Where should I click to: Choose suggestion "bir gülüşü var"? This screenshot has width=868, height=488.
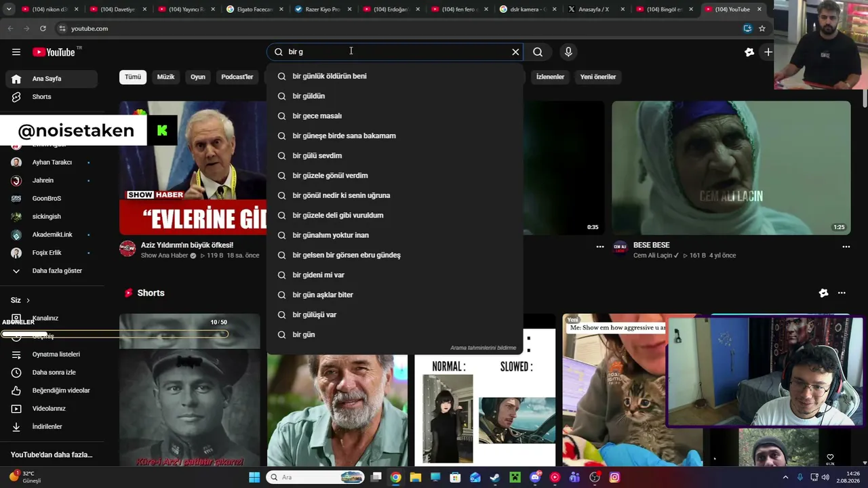click(x=395, y=315)
